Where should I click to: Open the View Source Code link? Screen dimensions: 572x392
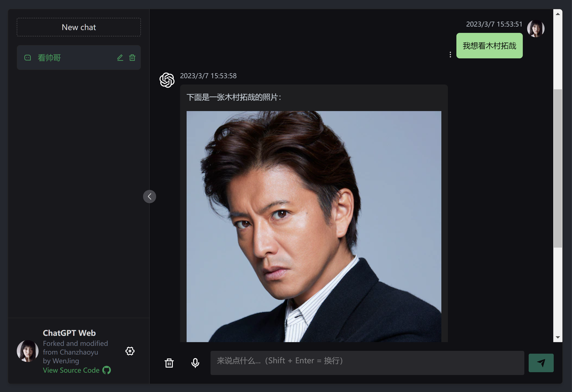[x=71, y=370]
